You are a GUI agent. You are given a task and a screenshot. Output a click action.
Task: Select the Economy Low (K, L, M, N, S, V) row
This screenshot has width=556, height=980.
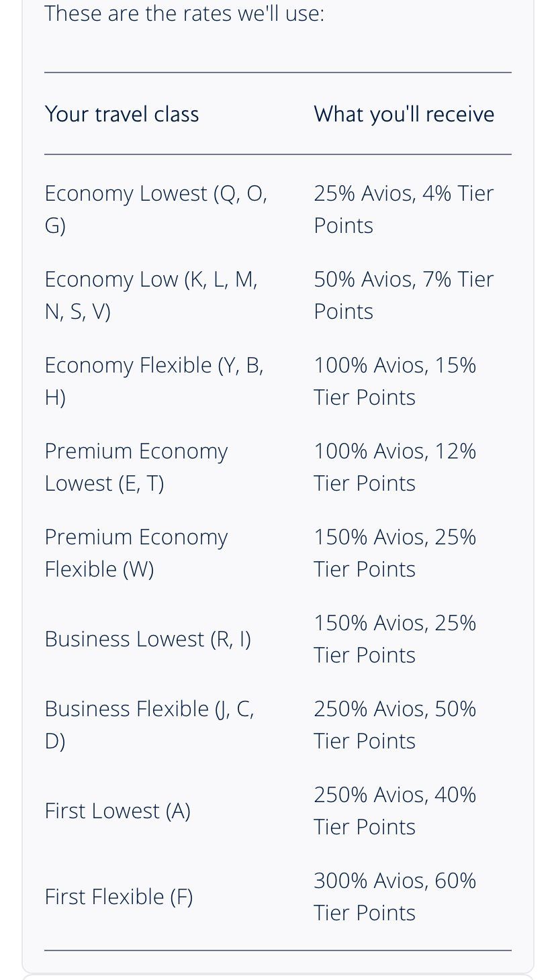278,295
